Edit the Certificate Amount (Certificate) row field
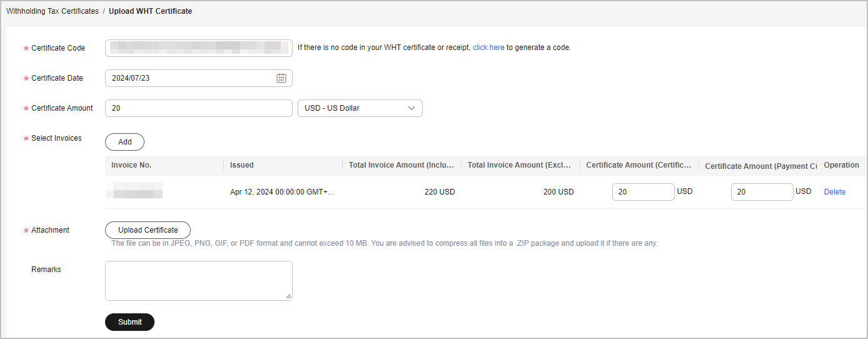Image resolution: width=868 pixels, height=339 pixels. click(643, 192)
